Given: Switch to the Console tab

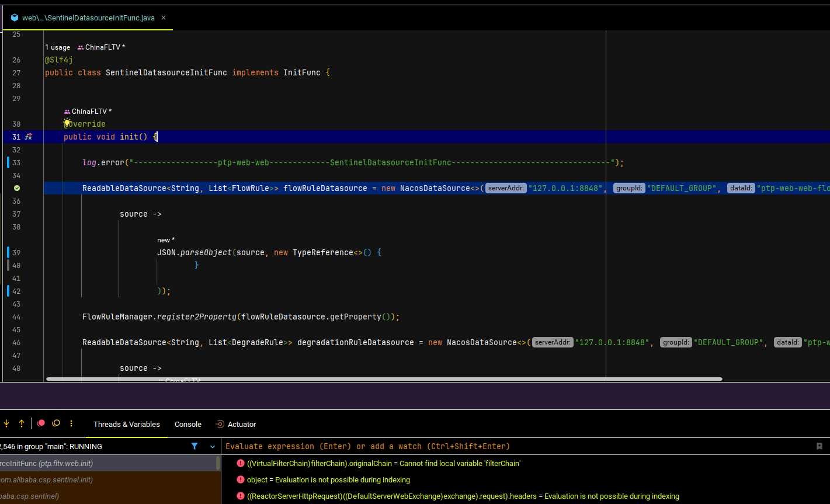Looking at the screenshot, I should (x=188, y=425).
